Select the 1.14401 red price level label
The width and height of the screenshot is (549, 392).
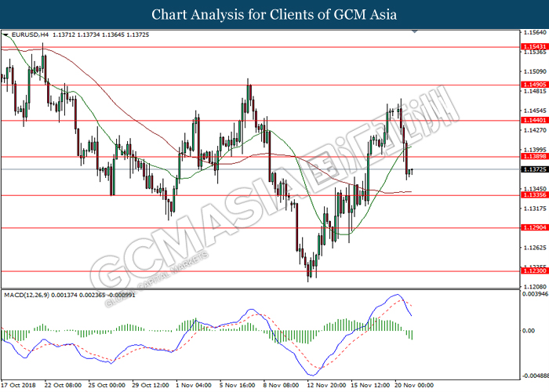534,120
